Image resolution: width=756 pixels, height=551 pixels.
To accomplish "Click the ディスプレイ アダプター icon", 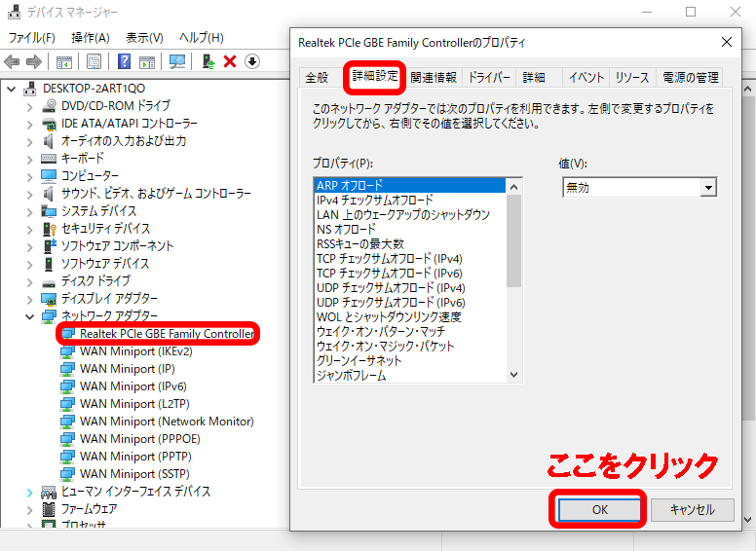I will coord(49,299).
